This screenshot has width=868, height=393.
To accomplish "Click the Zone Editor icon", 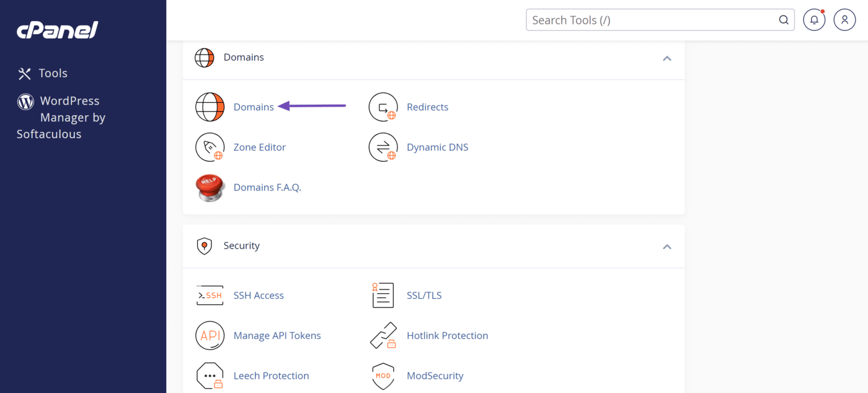I will [210, 148].
